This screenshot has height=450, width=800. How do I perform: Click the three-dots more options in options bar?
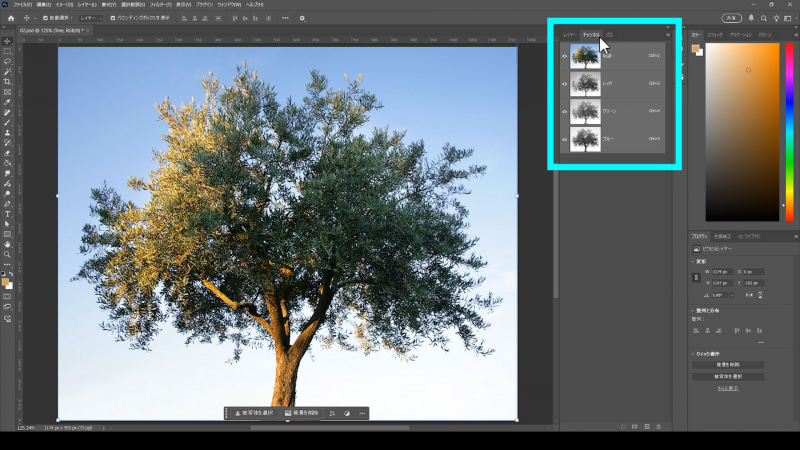pos(285,18)
